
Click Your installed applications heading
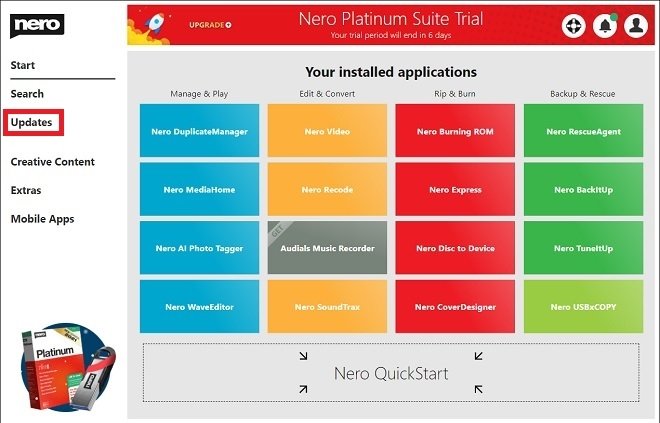pyautogui.click(x=391, y=72)
